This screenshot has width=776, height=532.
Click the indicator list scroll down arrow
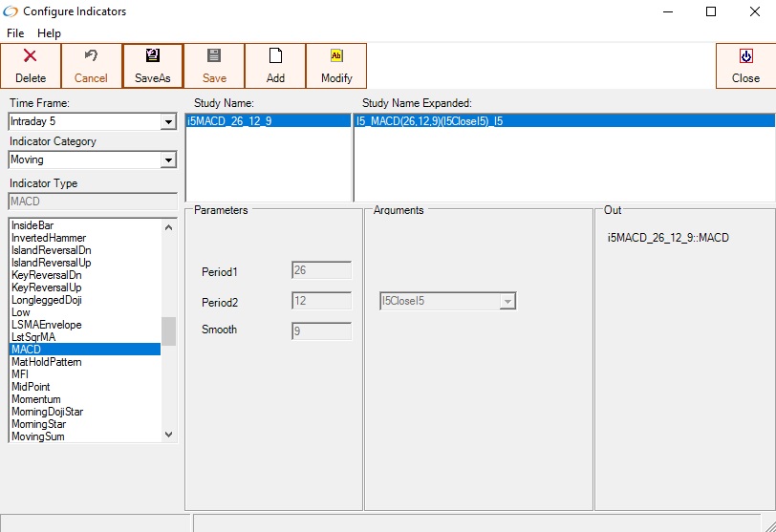click(169, 435)
